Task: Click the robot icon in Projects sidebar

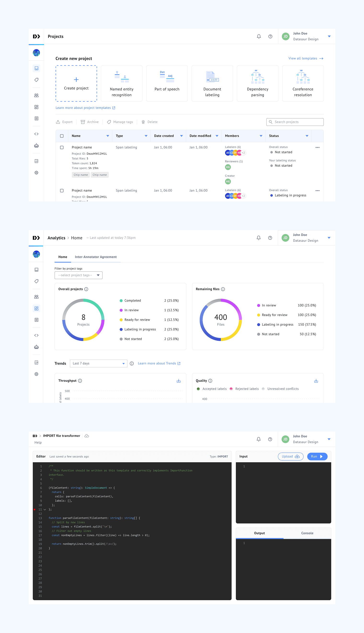Action: coord(36,146)
